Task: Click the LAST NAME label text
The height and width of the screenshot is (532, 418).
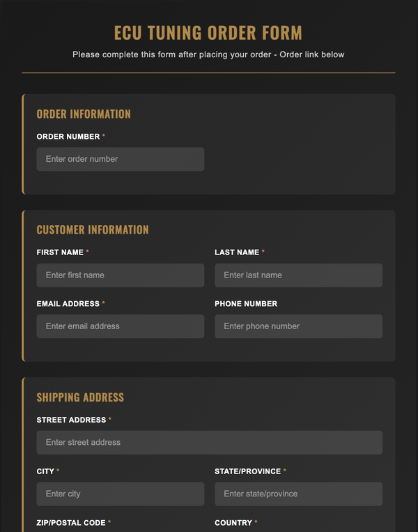Action: tap(237, 252)
